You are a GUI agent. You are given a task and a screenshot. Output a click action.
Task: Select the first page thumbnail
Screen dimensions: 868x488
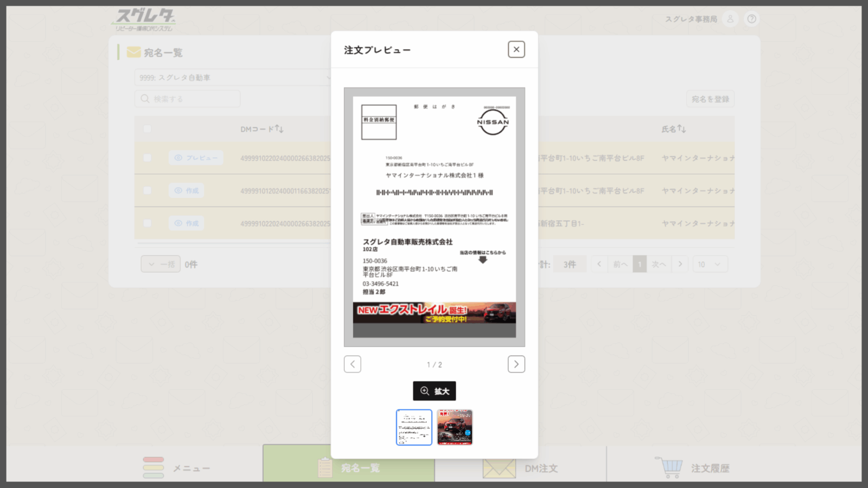[414, 427]
